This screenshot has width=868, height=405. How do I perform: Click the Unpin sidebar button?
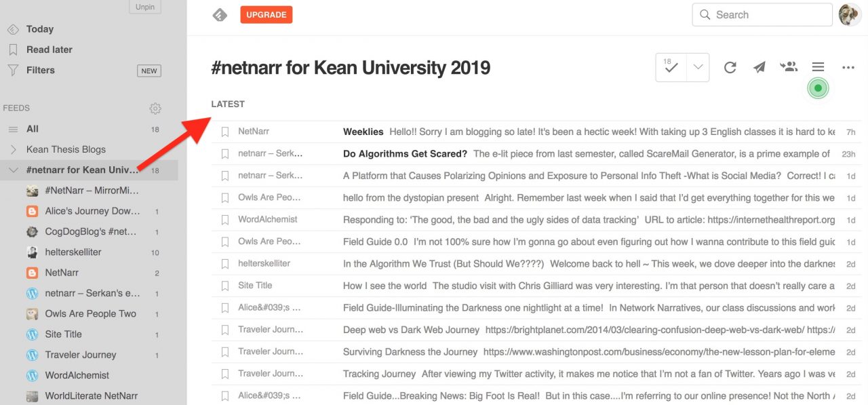(145, 7)
